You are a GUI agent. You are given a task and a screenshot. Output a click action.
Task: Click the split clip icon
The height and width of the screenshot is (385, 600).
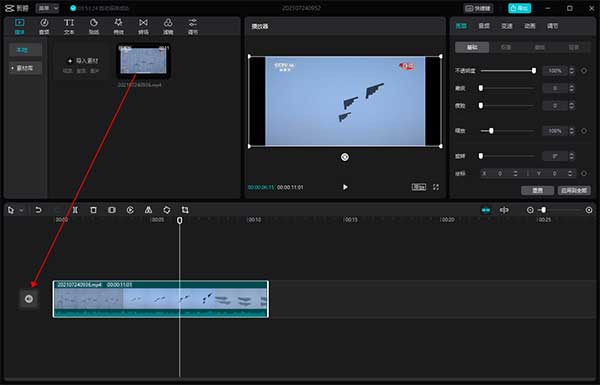(75, 210)
